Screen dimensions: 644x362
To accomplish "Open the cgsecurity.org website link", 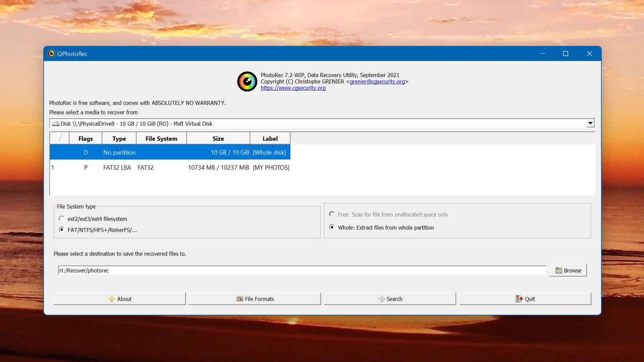I will (x=293, y=88).
